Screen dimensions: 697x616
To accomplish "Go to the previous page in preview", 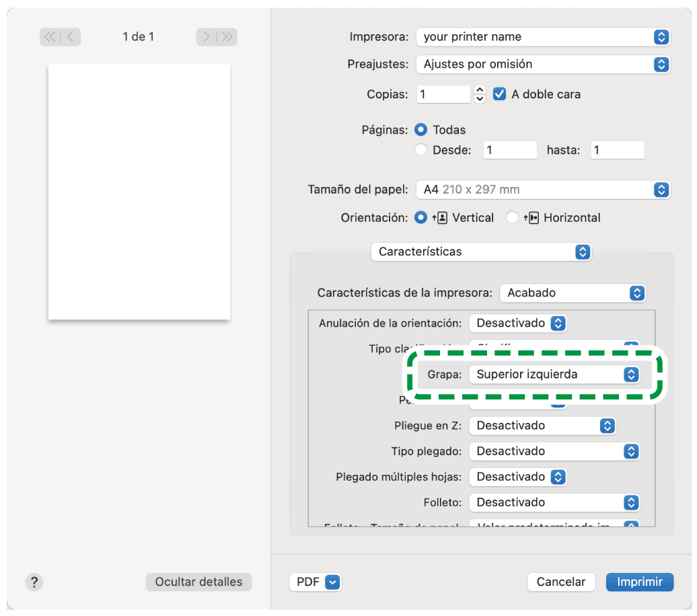I will (x=71, y=37).
